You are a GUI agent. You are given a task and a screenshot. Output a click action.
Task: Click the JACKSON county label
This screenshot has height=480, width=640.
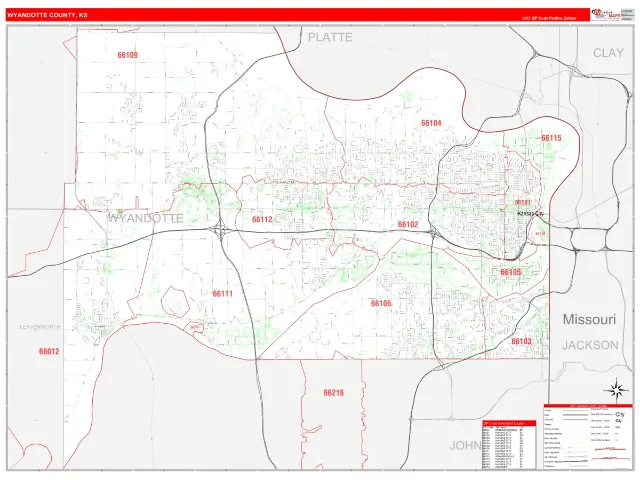coord(590,345)
